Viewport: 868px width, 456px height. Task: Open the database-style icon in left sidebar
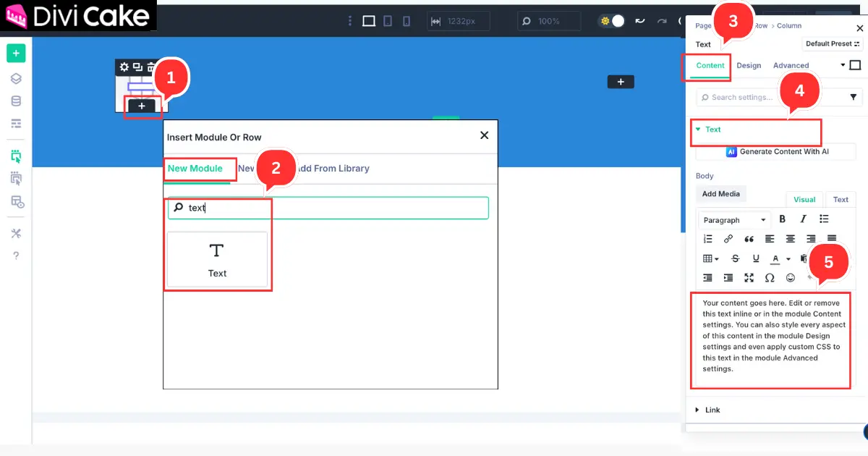(16, 101)
